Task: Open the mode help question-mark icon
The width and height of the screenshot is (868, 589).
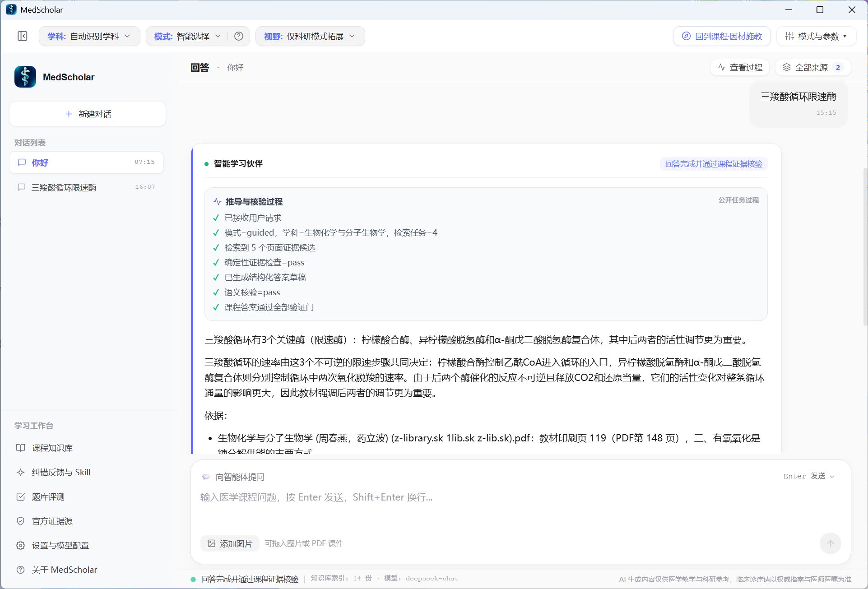Action: coord(239,36)
